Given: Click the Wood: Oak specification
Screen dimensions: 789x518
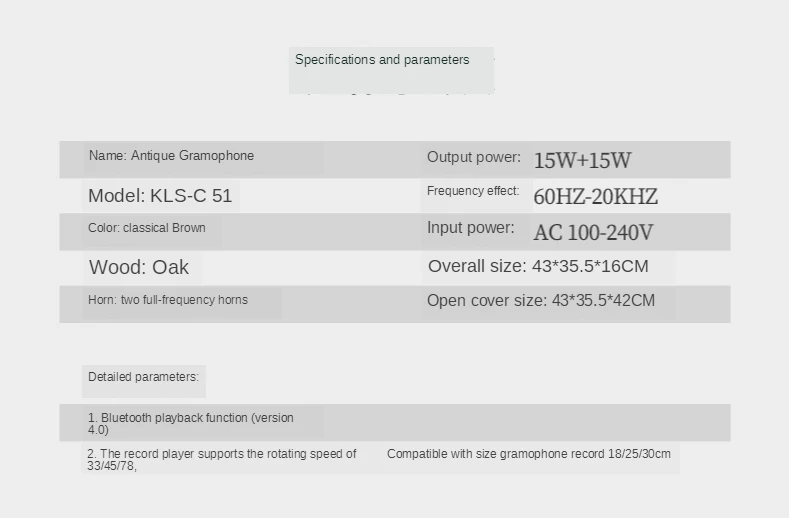Looking at the screenshot, I should pyautogui.click(x=139, y=267).
